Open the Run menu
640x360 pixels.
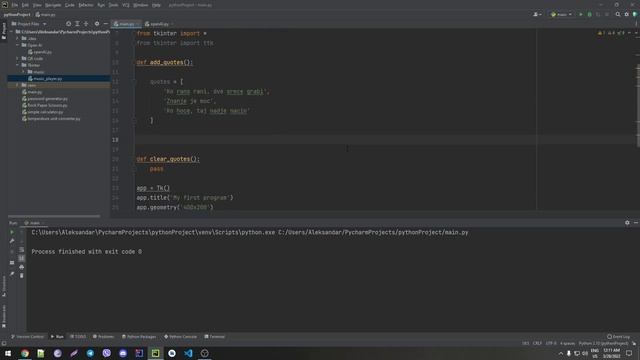coord(101,5)
